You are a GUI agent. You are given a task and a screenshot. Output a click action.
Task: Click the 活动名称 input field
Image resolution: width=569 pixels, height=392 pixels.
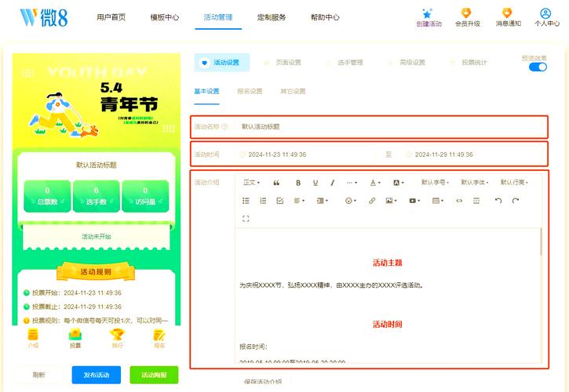[390, 126]
